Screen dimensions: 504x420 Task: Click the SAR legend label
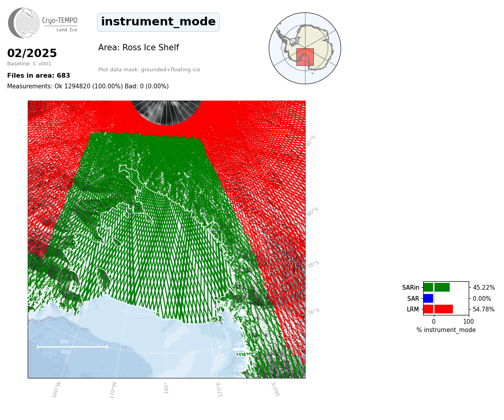tap(413, 299)
